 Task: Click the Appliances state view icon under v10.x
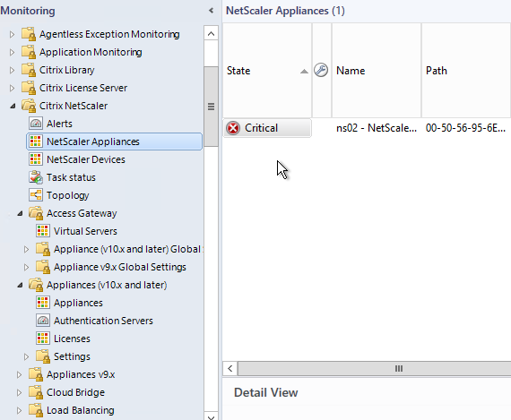point(43,303)
